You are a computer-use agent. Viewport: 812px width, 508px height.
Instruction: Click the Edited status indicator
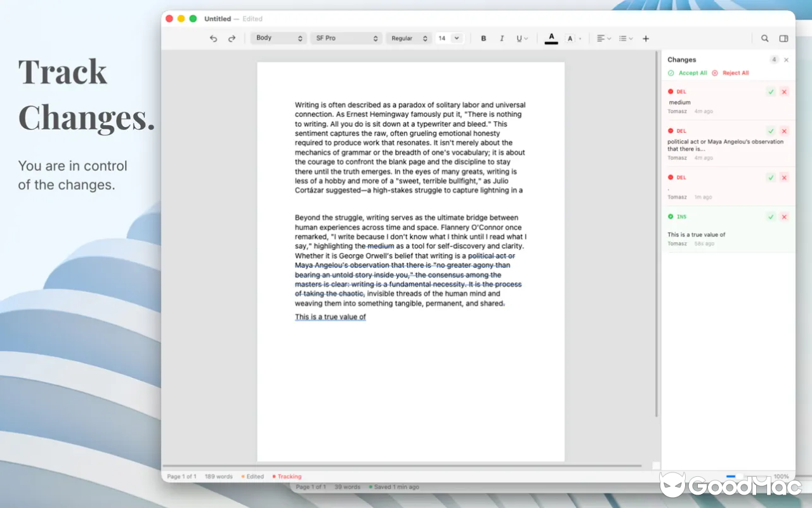pos(252,477)
